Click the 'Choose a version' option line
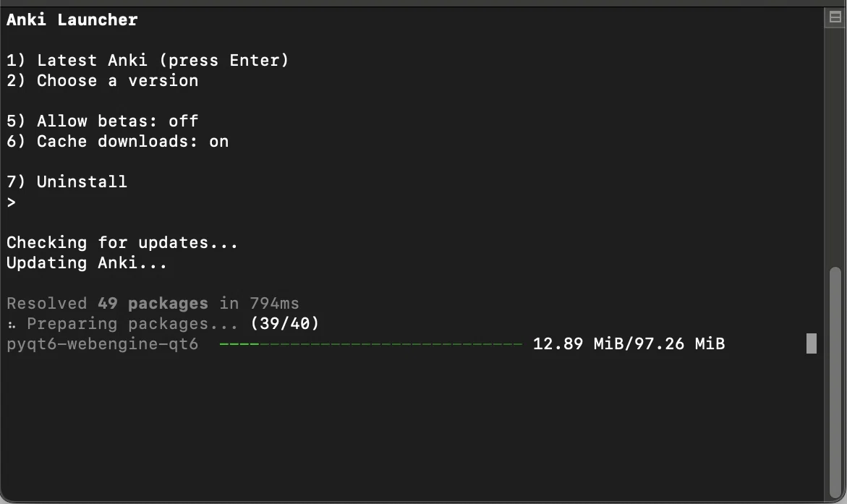Screen dimensions: 847x504 102,80
